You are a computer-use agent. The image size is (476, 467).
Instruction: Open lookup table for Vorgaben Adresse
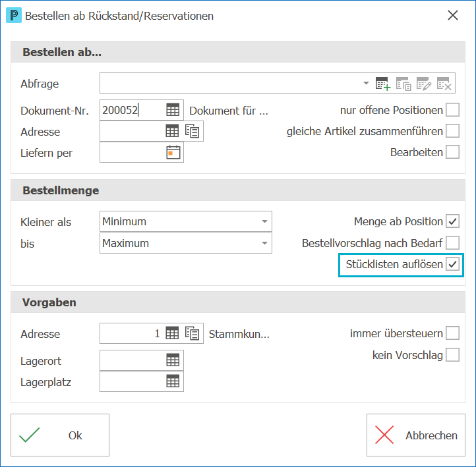[x=172, y=333]
